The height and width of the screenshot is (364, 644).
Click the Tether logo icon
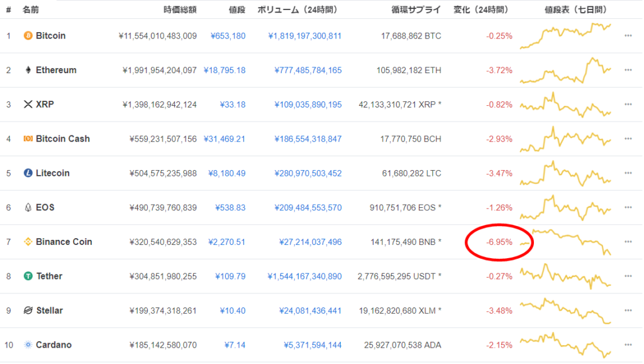[28, 276]
